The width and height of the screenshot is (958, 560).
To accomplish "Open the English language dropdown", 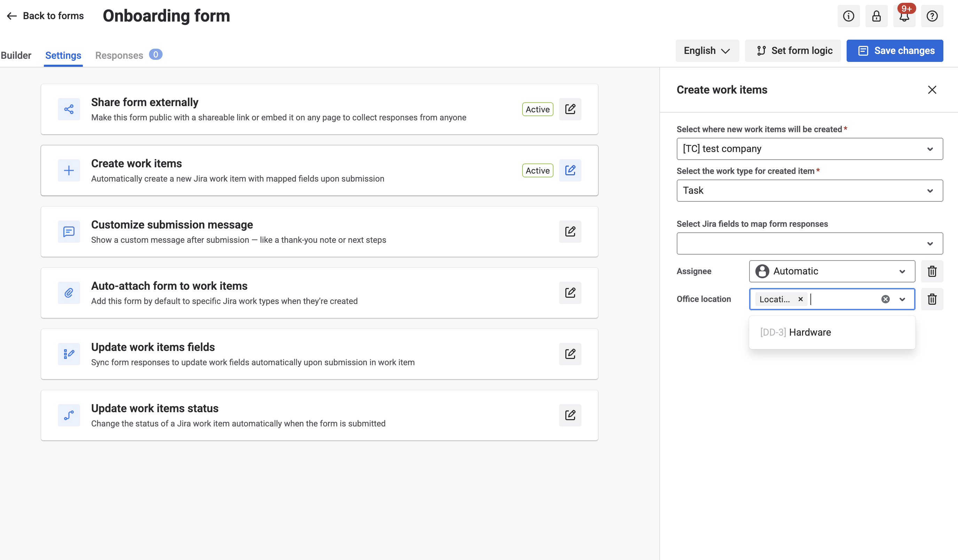I will (x=707, y=50).
